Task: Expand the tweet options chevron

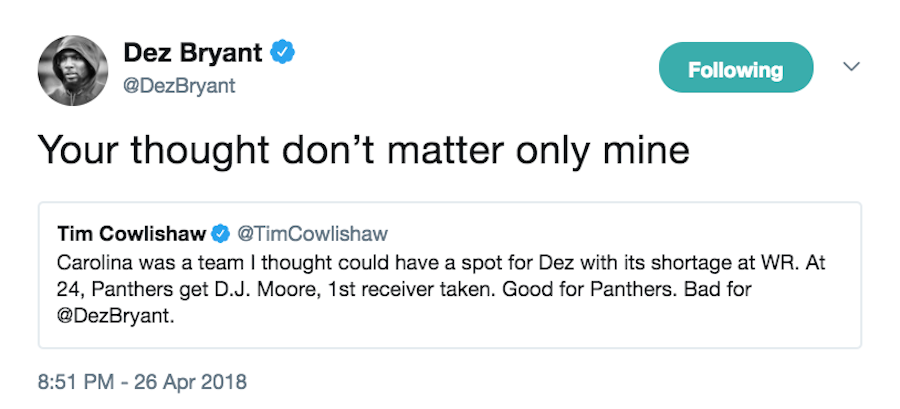Action: pos(851,67)
